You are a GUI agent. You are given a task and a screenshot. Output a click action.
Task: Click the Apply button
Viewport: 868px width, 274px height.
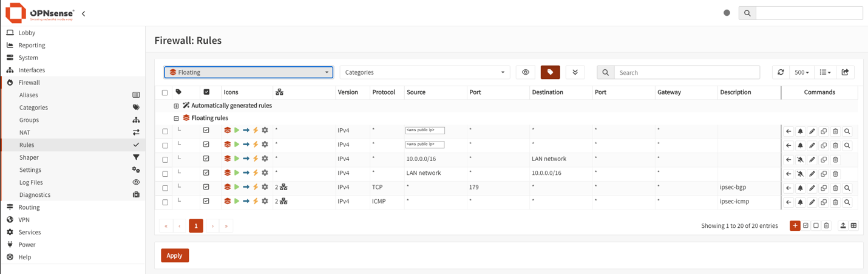click(175, 255)
